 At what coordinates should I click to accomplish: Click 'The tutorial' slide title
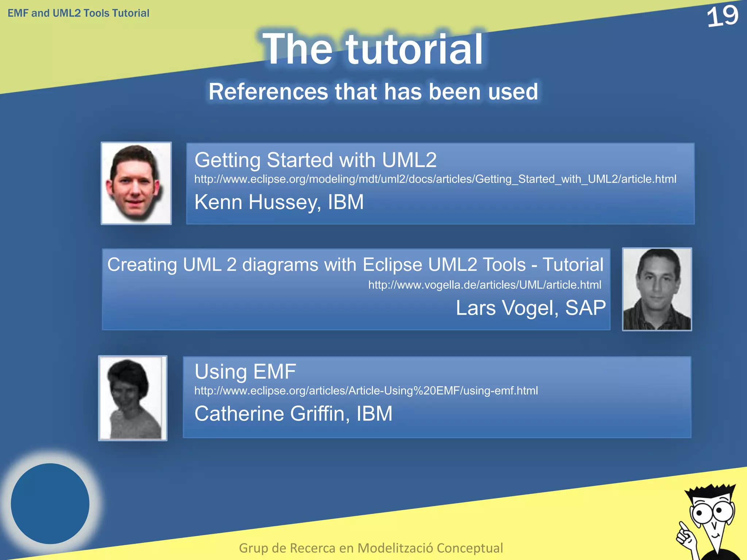pos(373,49)
